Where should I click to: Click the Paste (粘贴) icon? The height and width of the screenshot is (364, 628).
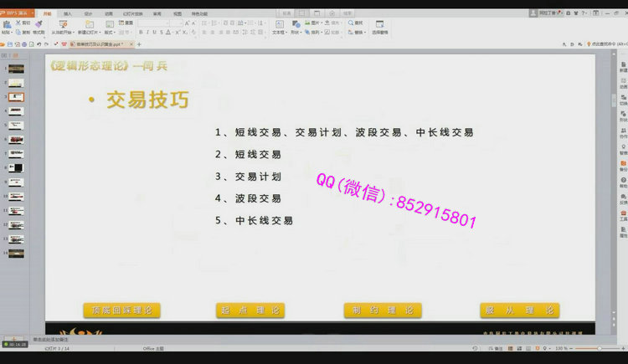pos(7,25)
